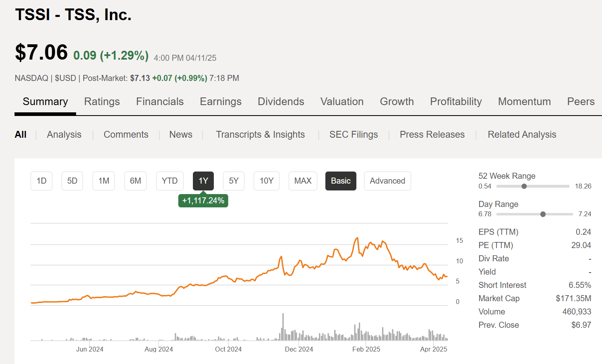
Task: Show the MAX chart range
Action: point(303,181)
